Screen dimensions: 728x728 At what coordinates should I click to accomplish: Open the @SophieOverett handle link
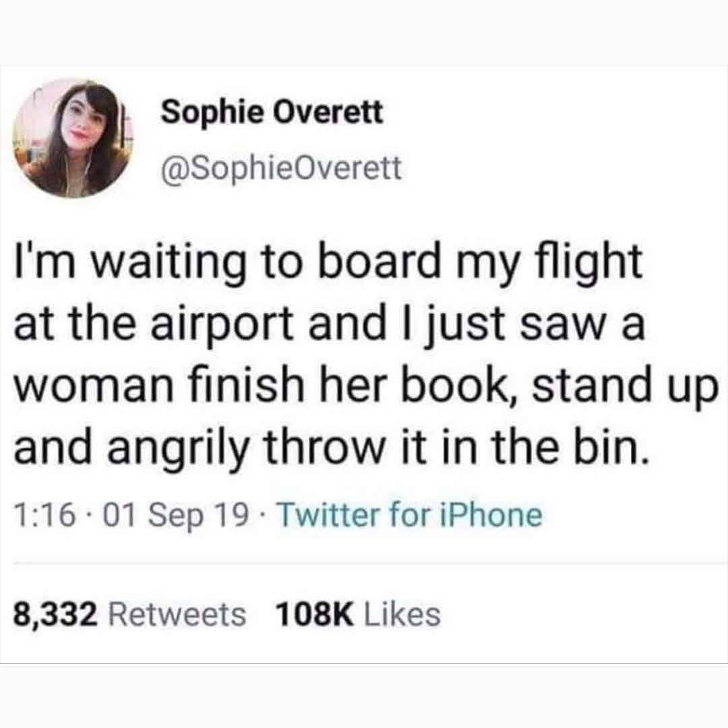point(281,169)
